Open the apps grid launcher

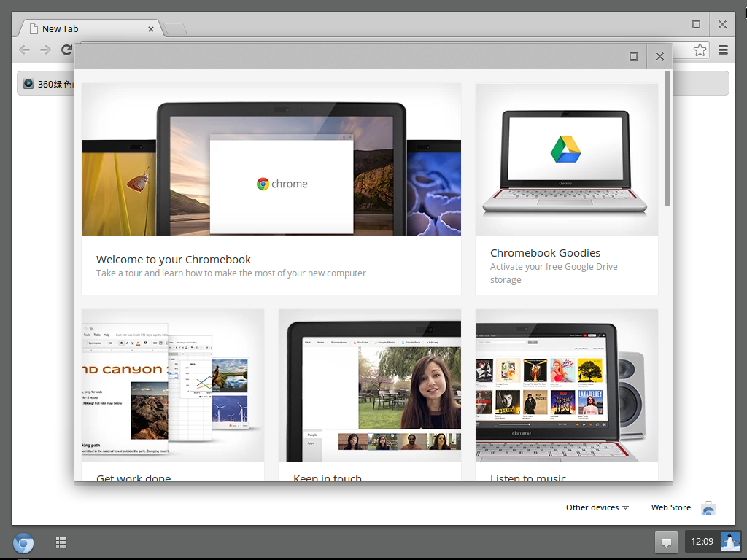click(x=61, y=542)
